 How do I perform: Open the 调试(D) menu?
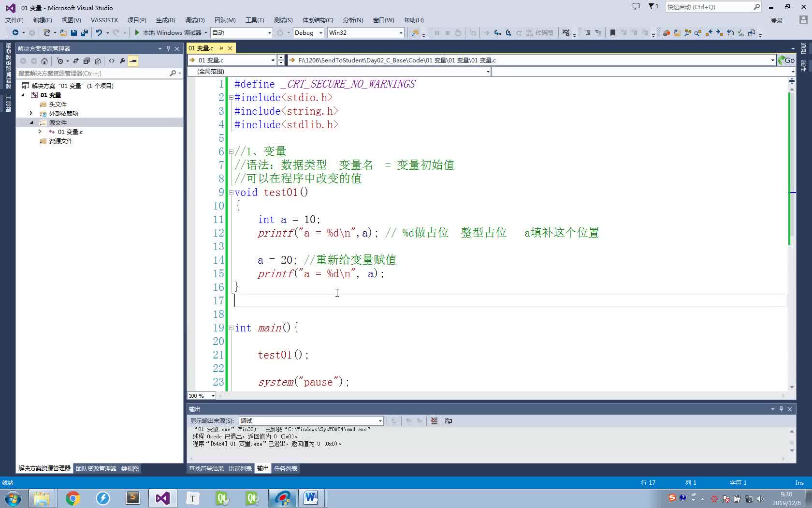pos(195,20)
